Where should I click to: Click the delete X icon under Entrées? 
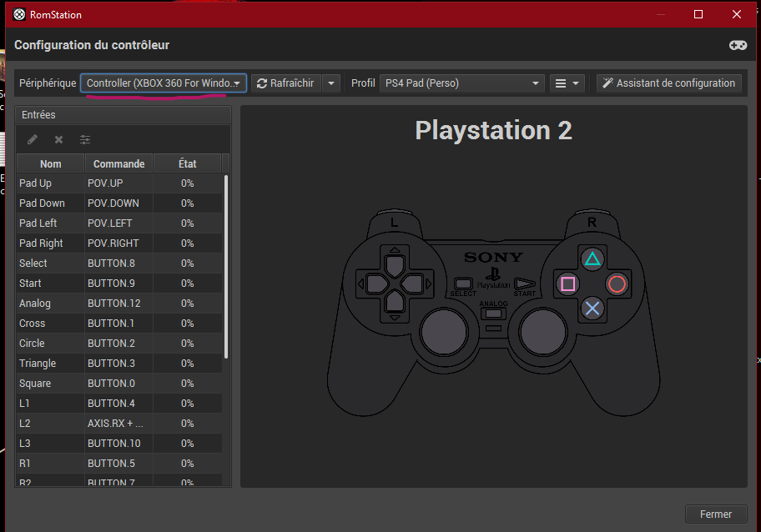[x=58, y=139]
